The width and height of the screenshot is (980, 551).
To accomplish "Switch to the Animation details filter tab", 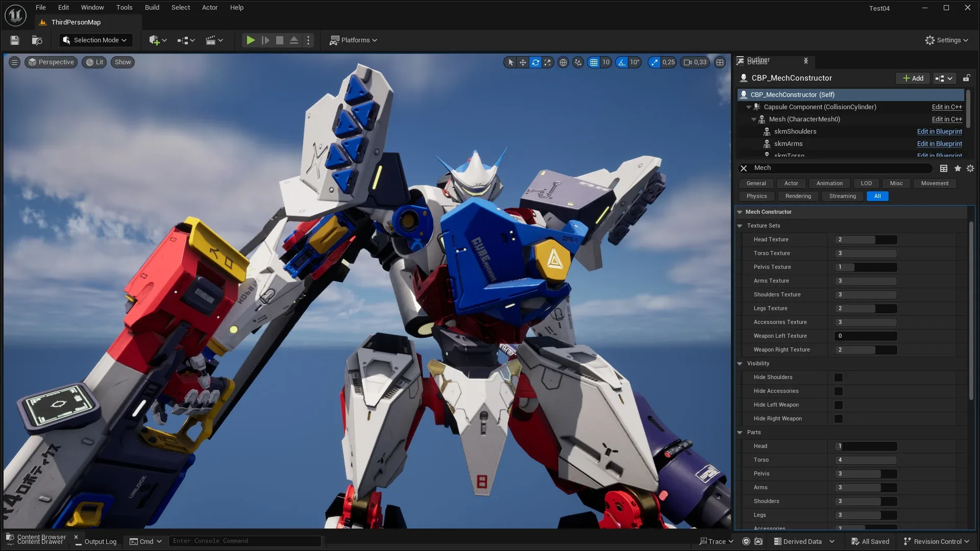I will pyautogui.click(x=829, y=183).
